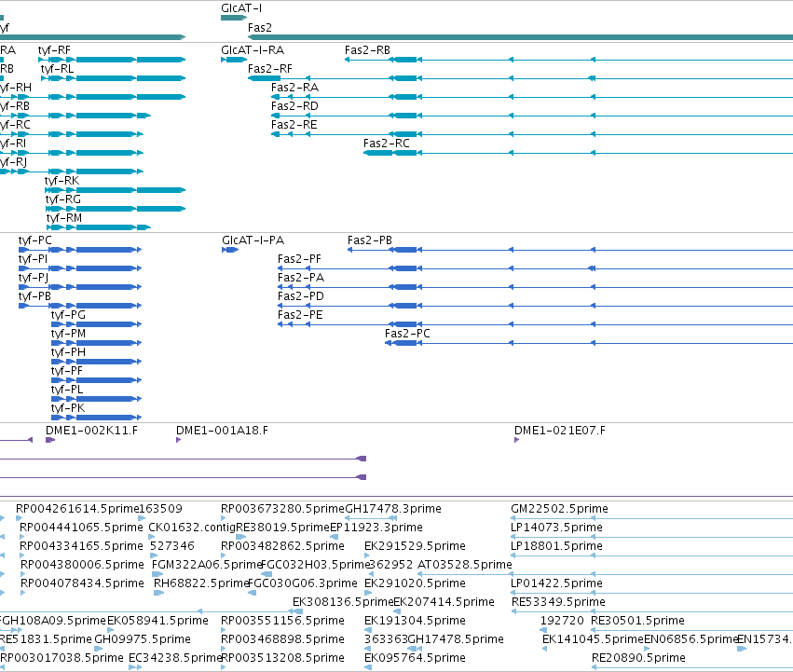Viewport: 793px width, 672px height.
Task: Click EST EK191304.5prime label
Action: pos(415,621)
